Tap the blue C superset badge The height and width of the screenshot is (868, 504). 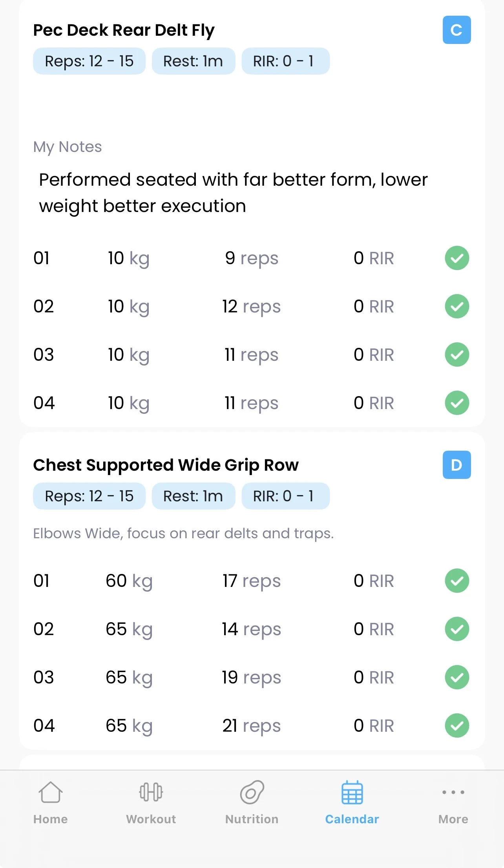(x=457, y=30)
